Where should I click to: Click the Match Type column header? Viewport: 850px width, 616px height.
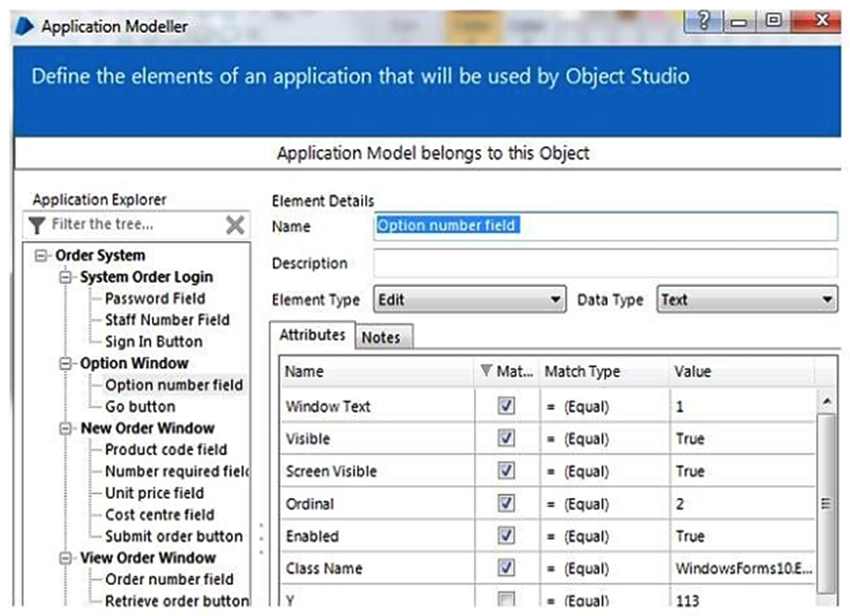click(604, 371)
